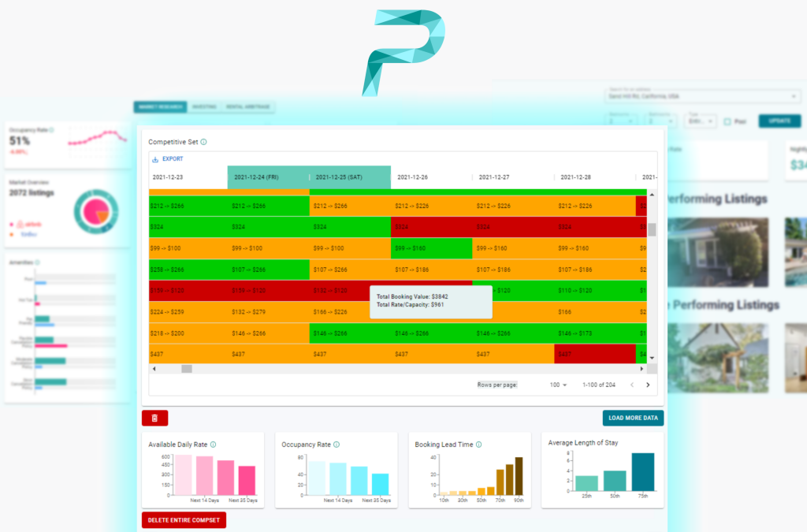Click the tallest Average Length of Stay bar
The height and width of the screenshot is (532, 807).
click(x=643, y=472)
